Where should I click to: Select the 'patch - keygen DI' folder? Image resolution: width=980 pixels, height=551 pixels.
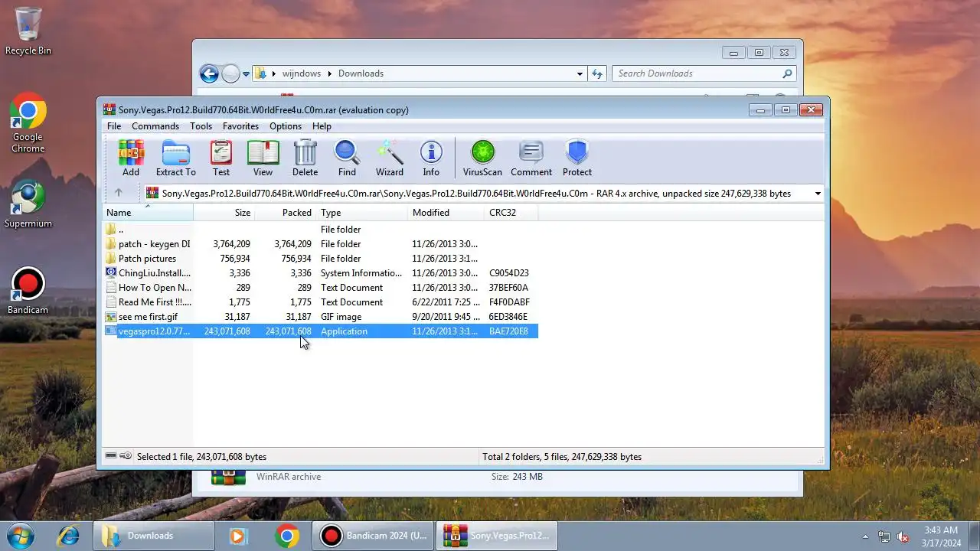point(320,244)
